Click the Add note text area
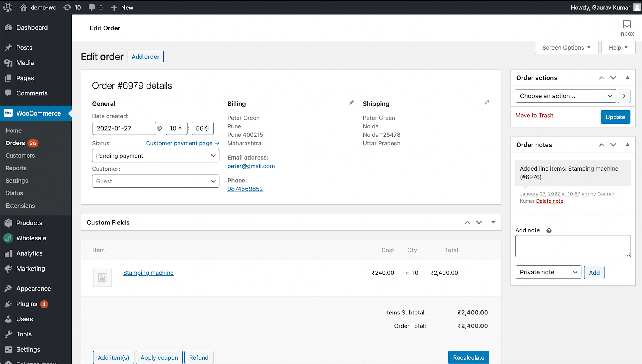 [x=573, y=246]
